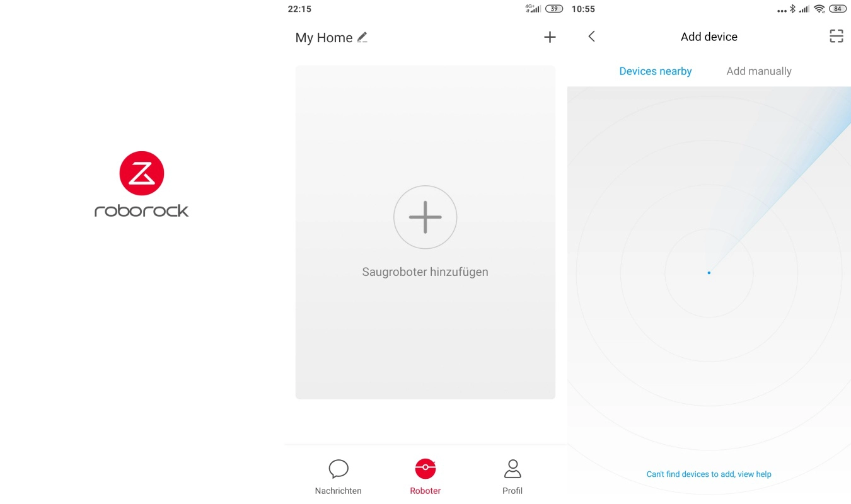This screenshot has height=504, width=851.
Task: Click the Saugroboter hinzufügen label
Action: click(x=425, y=272)
